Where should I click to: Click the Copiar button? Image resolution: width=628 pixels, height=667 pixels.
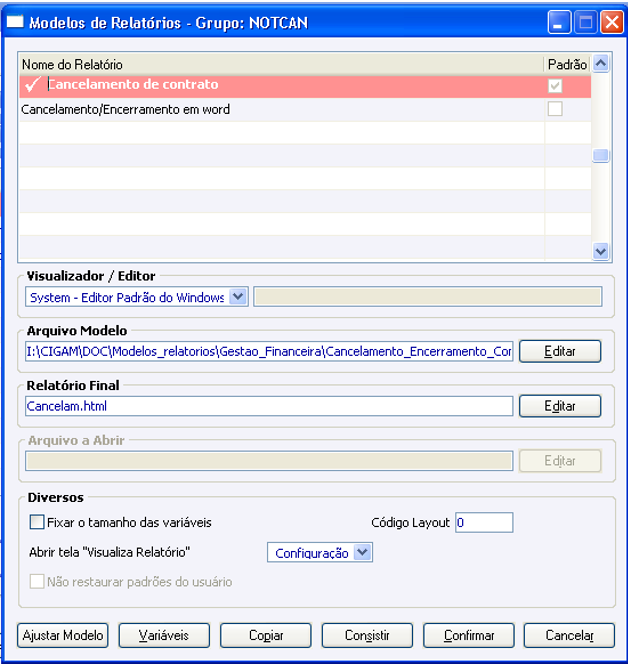pyautogui.click(x=265, y=636)
